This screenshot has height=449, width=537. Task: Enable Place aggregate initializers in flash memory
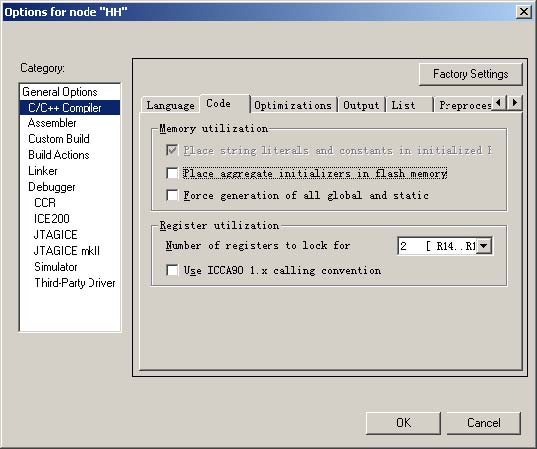(x=172, y=173)
